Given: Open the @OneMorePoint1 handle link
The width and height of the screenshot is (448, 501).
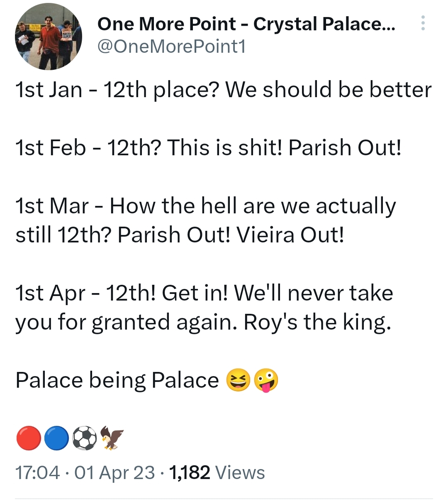Looking at the screenshot, I should coord(171,46).
